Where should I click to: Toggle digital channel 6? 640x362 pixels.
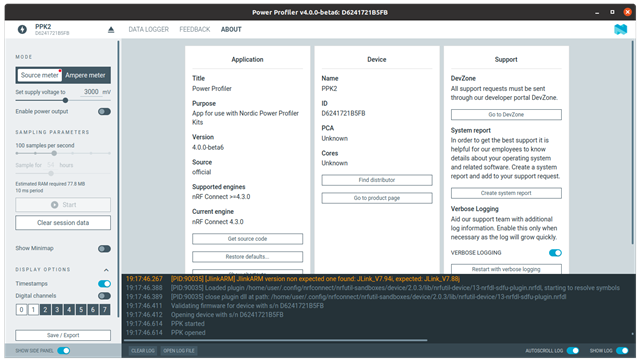click(93, 310)
